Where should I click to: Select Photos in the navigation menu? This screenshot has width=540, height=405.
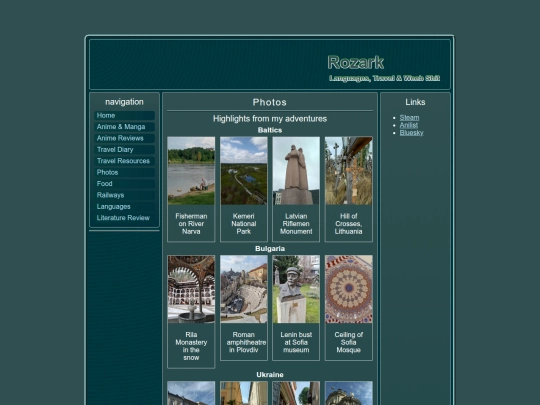(124, 172)
